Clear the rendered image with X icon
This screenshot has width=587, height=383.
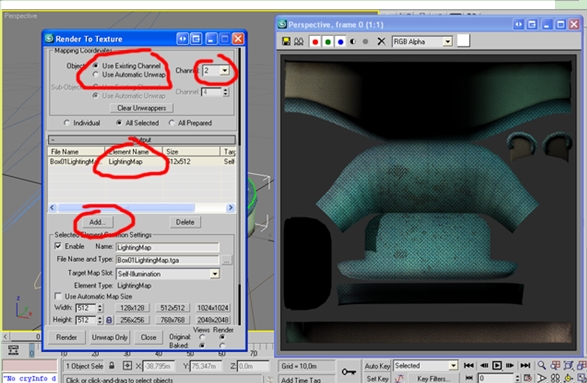point(381,41)
